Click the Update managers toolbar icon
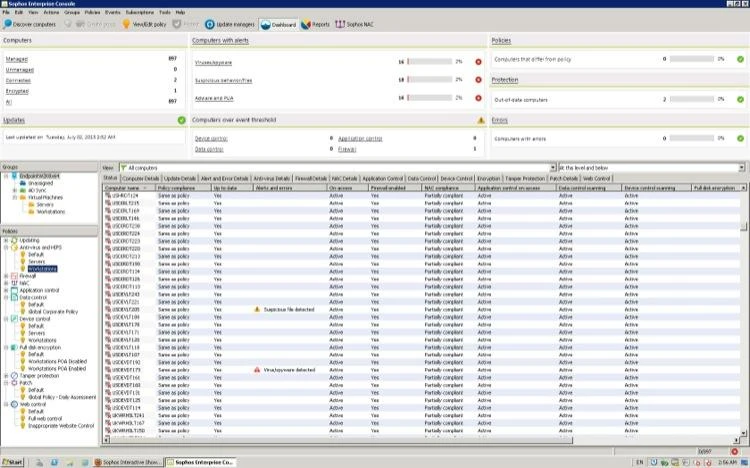The width and height of the screenshot is (750, 468). click(x=230, y=24)
